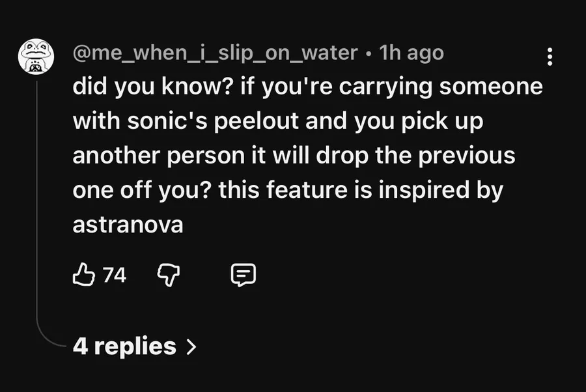The height and width of the screenshot is (392, 586).
Task: Open the three-dot more options menu
Action: click(550, 56)
